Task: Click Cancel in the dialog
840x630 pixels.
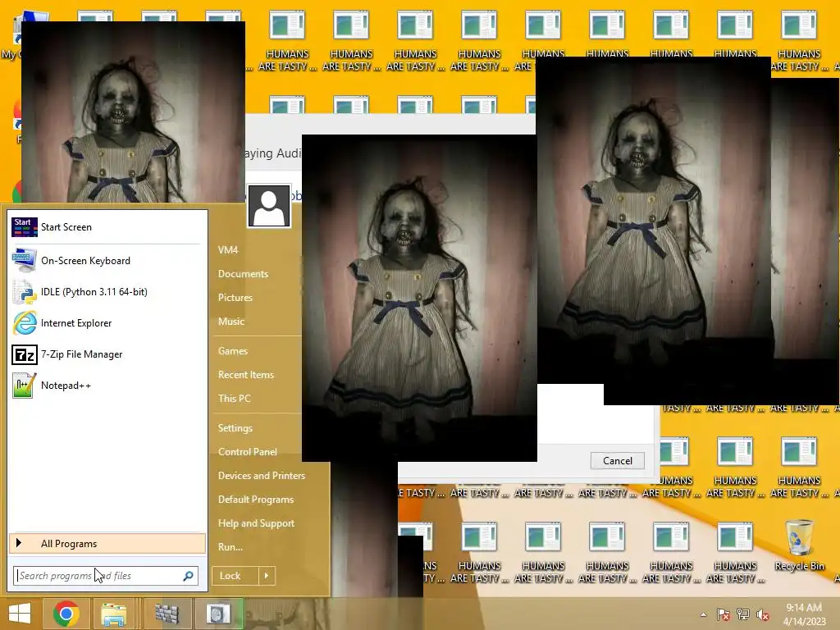Action: 617,461
